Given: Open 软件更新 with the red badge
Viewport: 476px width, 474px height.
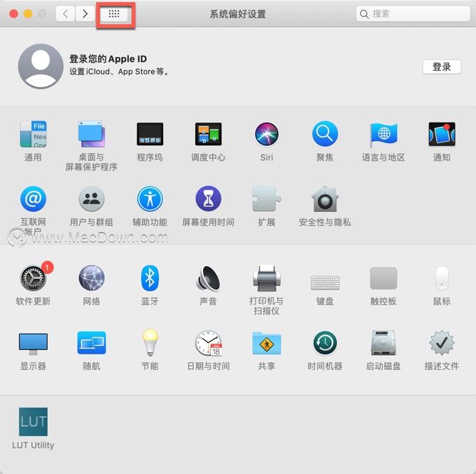Looking at the screenshot, I should (34, 277).
